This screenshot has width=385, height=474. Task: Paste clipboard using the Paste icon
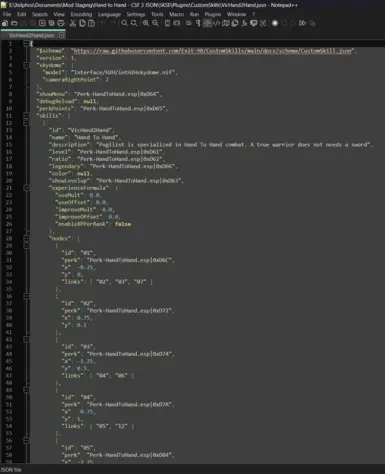click(91, 23)
